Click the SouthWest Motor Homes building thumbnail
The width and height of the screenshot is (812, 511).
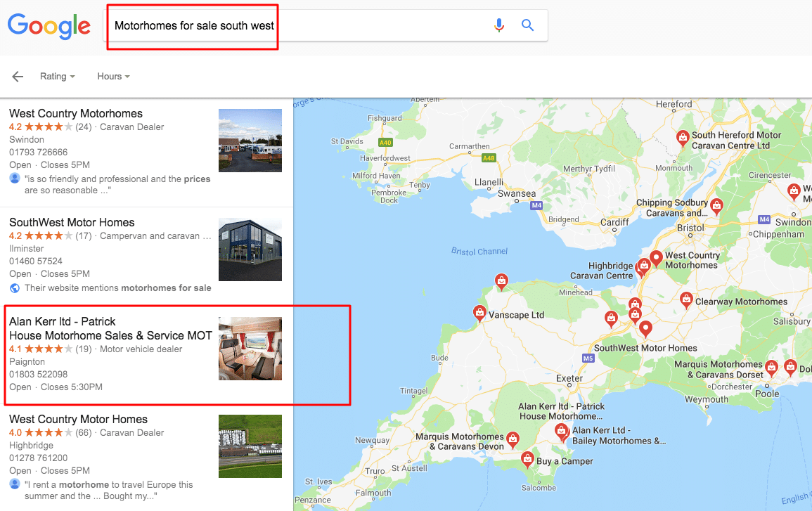point(250,250)
